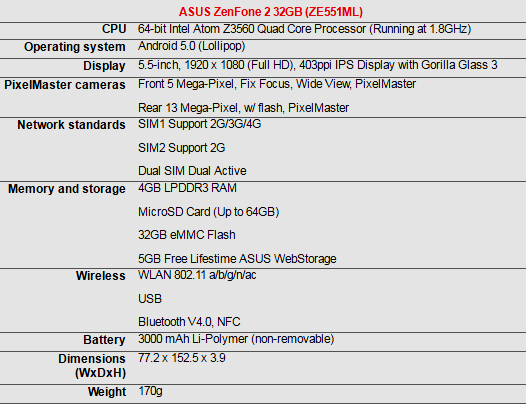The height and width of the screenshot is (404, 526).
Task: Click the 170g weight value
Action: (150, 391)
